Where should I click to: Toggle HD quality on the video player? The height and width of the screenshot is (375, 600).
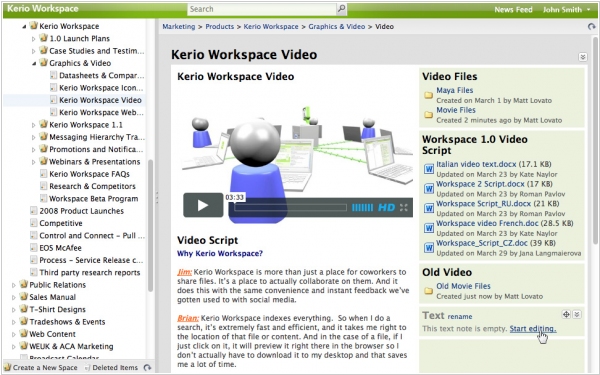pos(386,208)
